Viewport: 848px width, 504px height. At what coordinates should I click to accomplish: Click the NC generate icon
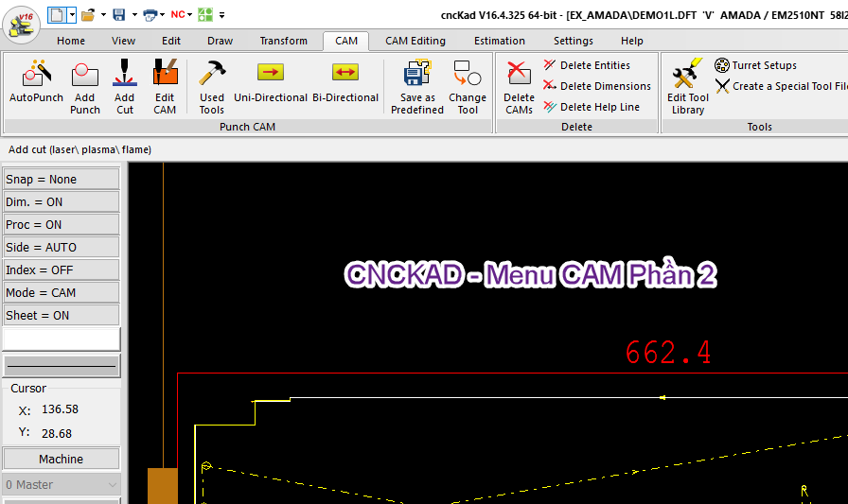(x=177, y=14)
